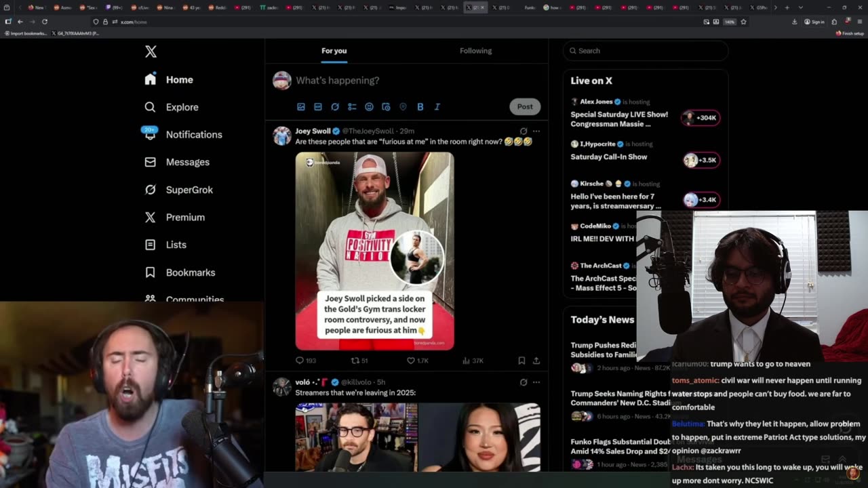868x488 pixels.
Task: Bookmark Joey Swoll's post
Action: (521, 361)
